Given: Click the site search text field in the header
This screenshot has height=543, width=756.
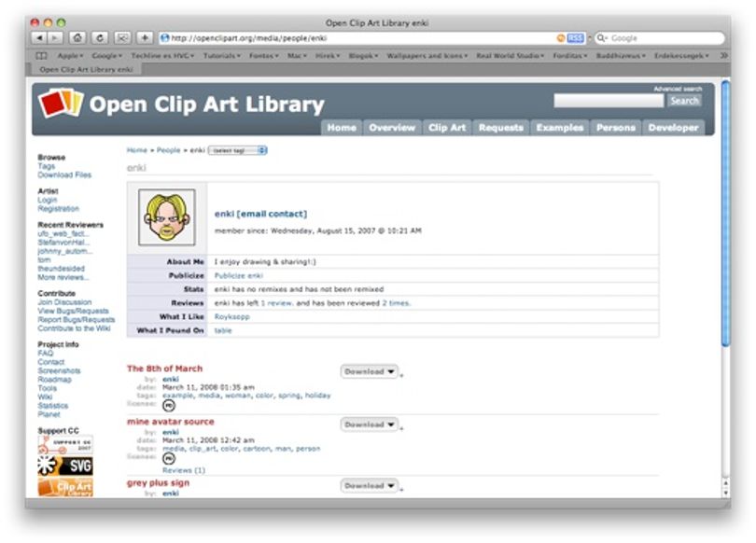Looking at the screenshot, I should pyautogui.click(x=609, y=101).
